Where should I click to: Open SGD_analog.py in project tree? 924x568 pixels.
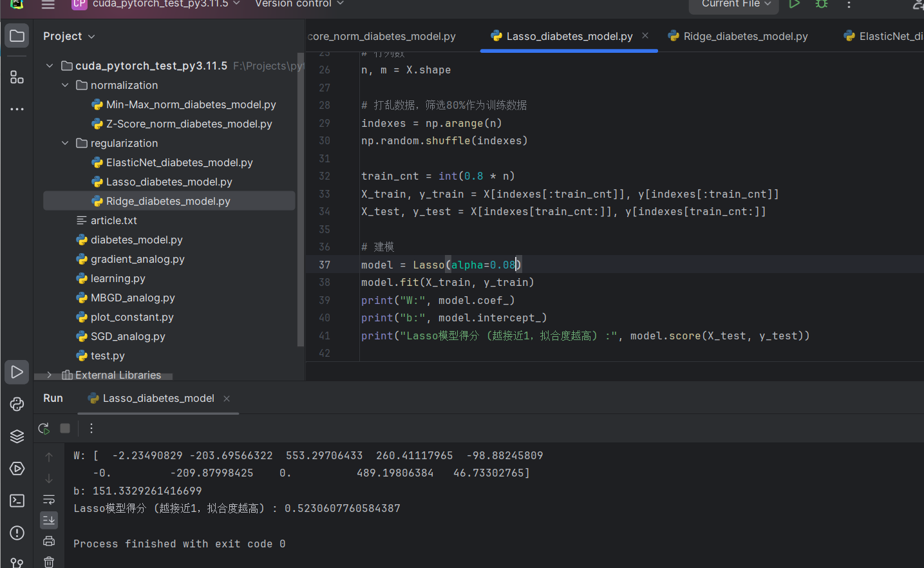(121, 336)
